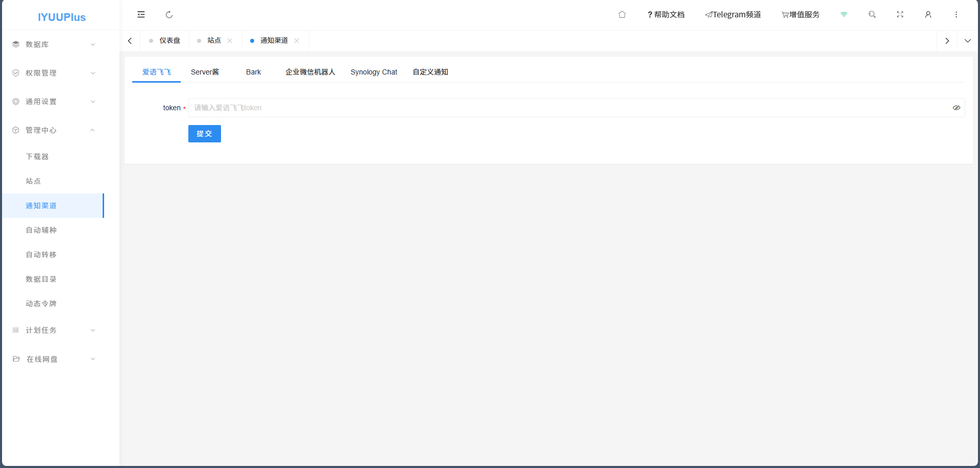Image resolution: width=980 pixels, height=468 pixels.
Task: Open 自动辅种 in the sidebar
Action: [x=41, y=230]
